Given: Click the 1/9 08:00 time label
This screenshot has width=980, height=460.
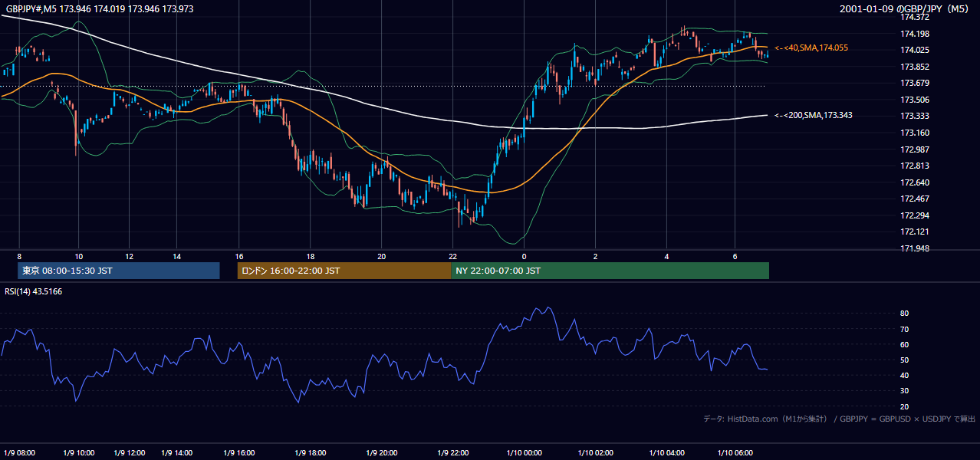Looking at the screenshot, I should coord(19,452).
